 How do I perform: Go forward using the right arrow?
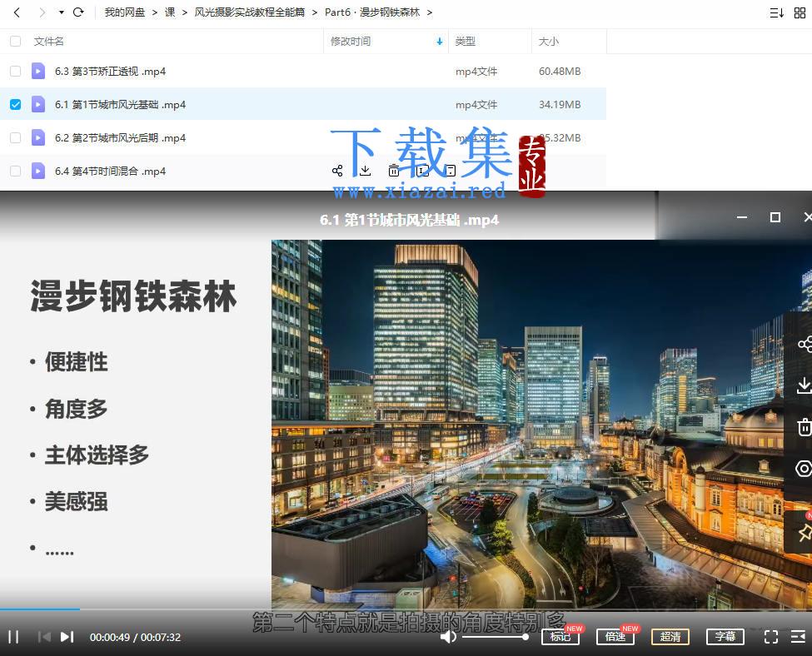pos(42,12)
